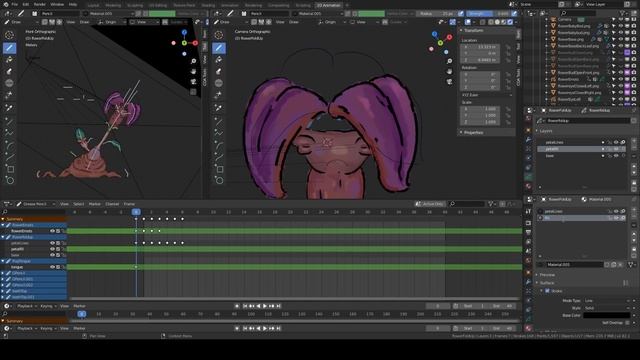The height and width of the screenshot is (360, 640).
Task: Open the Render menu
Action: (40, 4)
